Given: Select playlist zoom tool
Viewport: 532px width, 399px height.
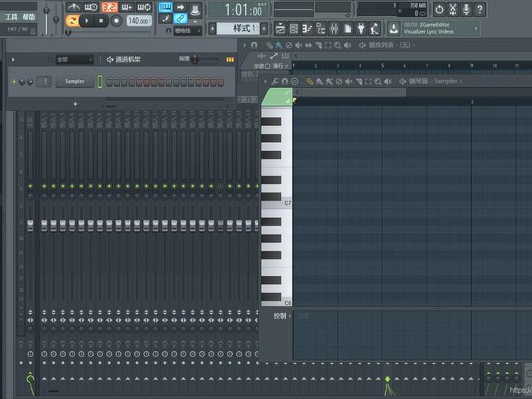Looking at the screenshot, I should click(338, 45).
